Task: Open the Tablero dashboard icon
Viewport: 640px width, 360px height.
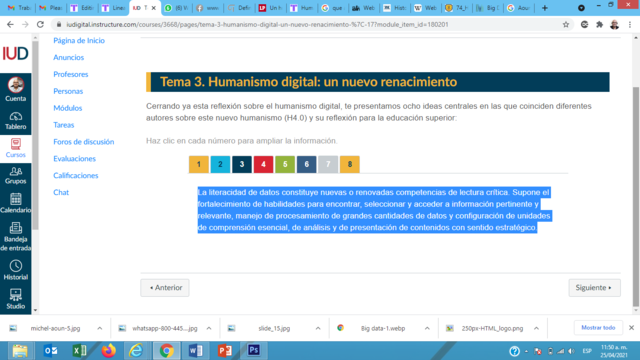Action: coord(16,117)
